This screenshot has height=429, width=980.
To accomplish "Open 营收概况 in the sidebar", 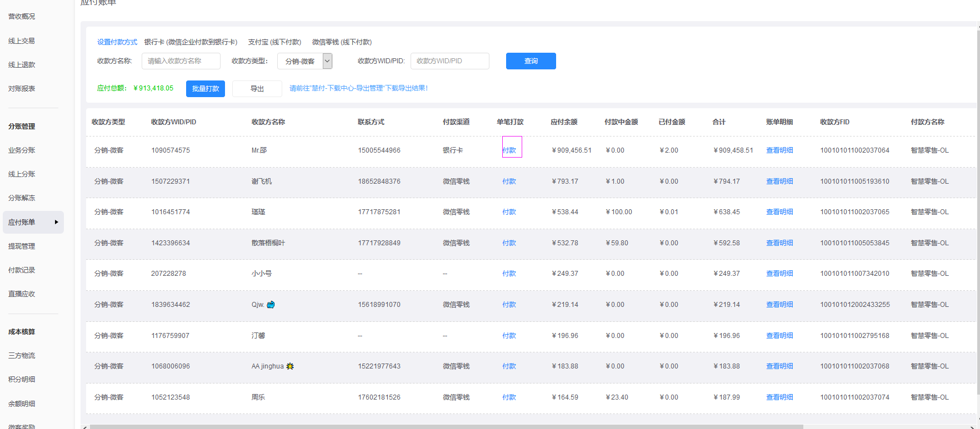I will coord(22,17).
